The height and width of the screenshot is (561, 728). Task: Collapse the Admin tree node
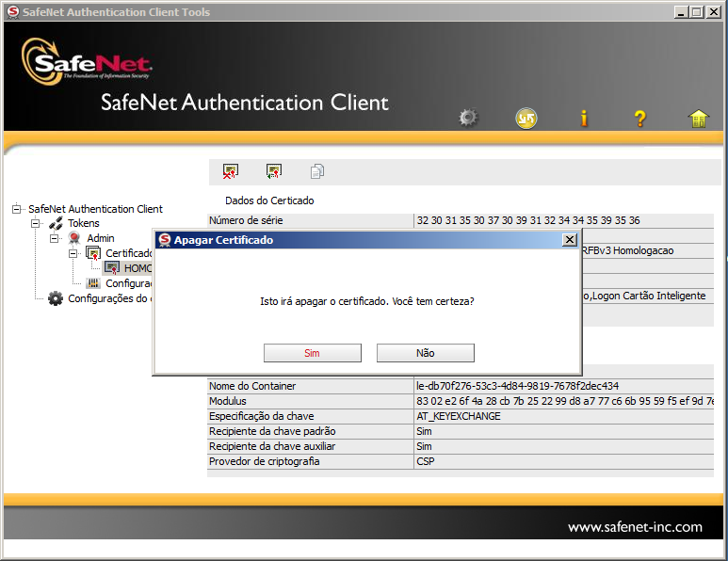pyautogui.click(x=55, y=238)
